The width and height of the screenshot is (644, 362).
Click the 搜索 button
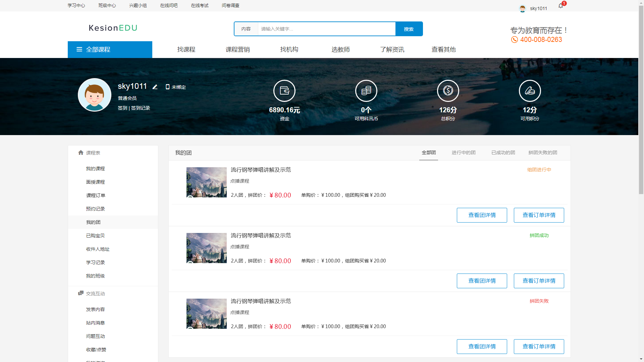pyautogui.click(x=409, y=29)
